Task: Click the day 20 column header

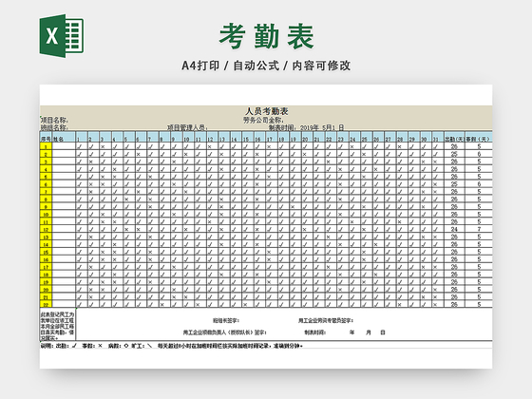Action: (x=307, y=137)
